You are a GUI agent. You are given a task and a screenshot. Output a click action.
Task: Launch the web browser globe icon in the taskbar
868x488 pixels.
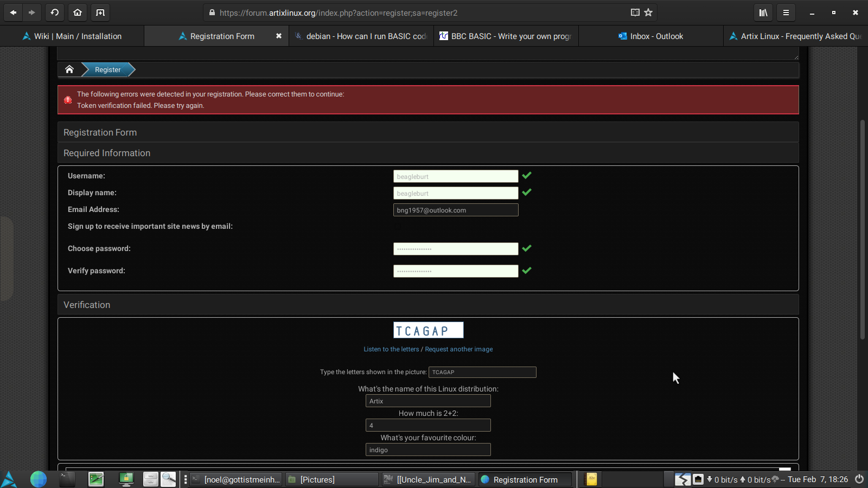click(x=39, y=479)
